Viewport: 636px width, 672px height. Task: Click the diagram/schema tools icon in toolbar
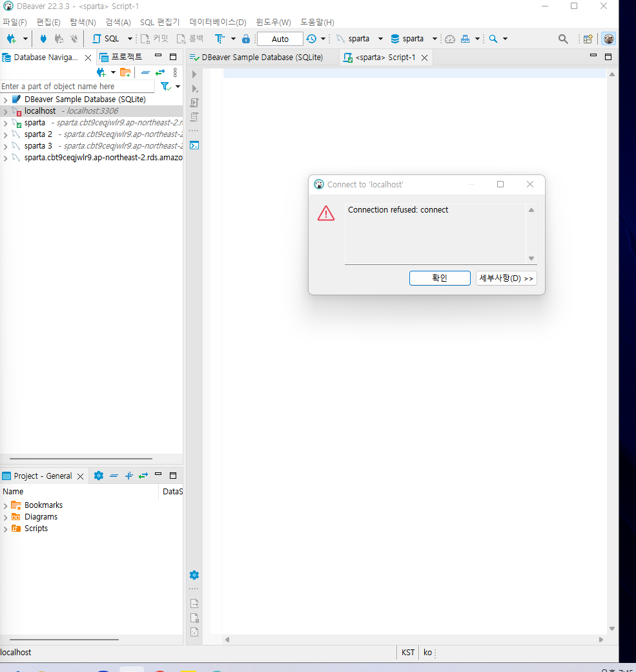[x=465, y=39]
